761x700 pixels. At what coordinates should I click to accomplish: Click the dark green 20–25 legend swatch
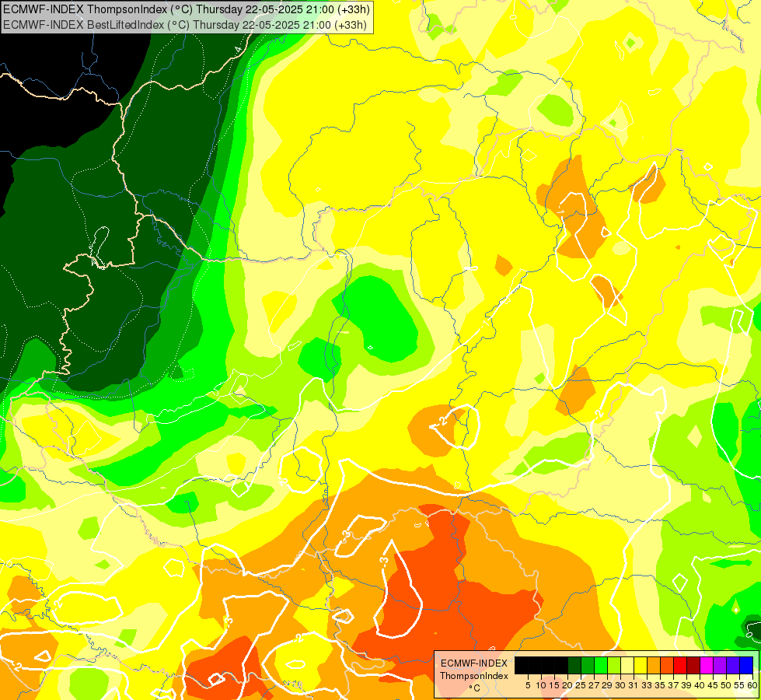click(x=574, y=666)
